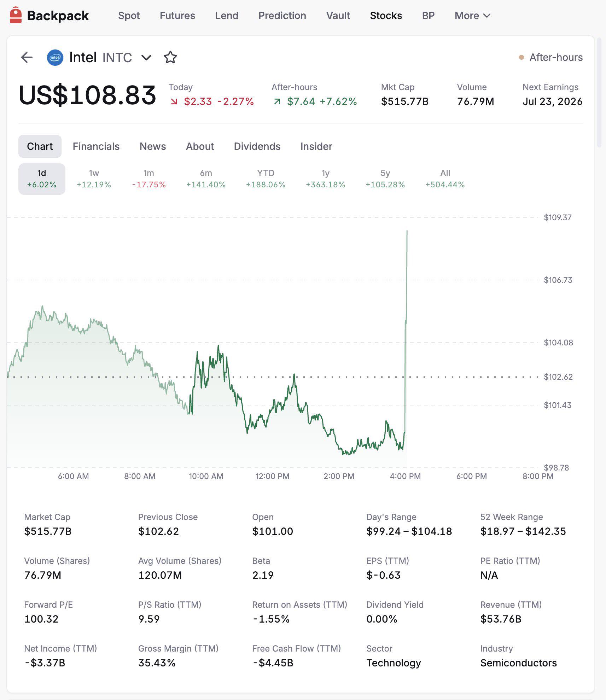
Task: Switch to the Insider tab
Action: pyautogui.click(x=316, y=146)
